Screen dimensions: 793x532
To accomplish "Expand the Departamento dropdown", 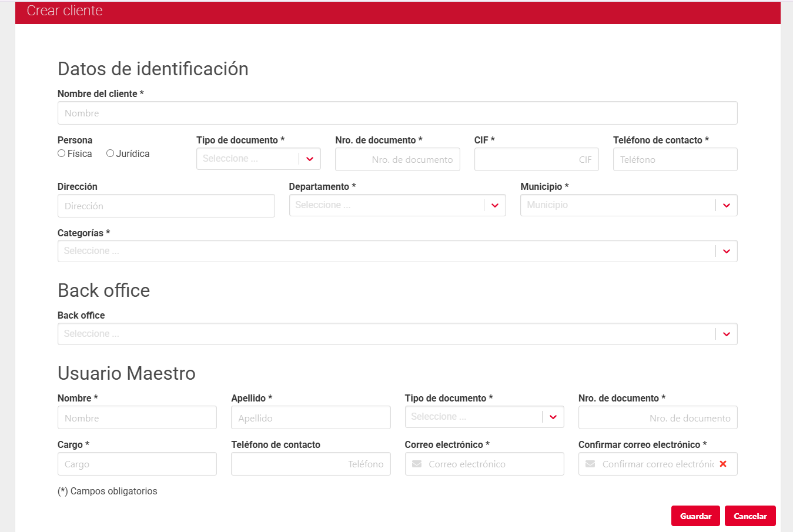I will [x=494, y=205].
